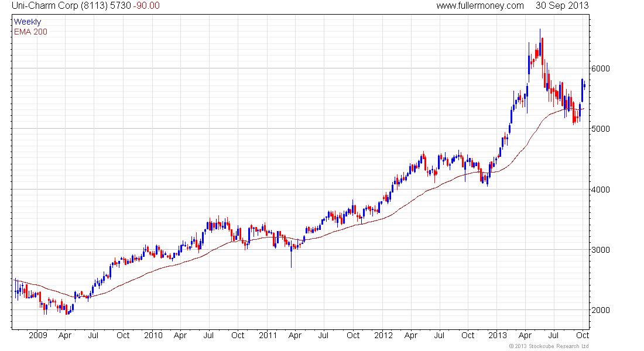Click the red -90.00 price change value

pos(146,6)
